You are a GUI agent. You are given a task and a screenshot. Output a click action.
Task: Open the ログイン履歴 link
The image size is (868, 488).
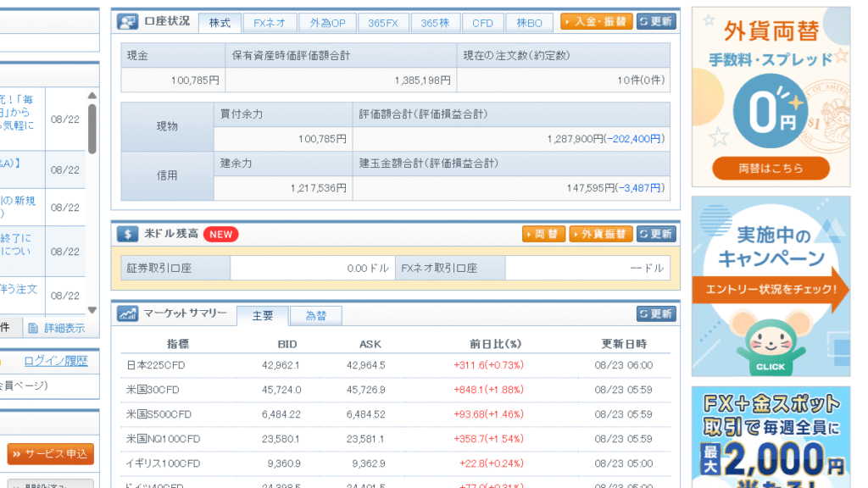pyautogui.click(x=56, y=361)
